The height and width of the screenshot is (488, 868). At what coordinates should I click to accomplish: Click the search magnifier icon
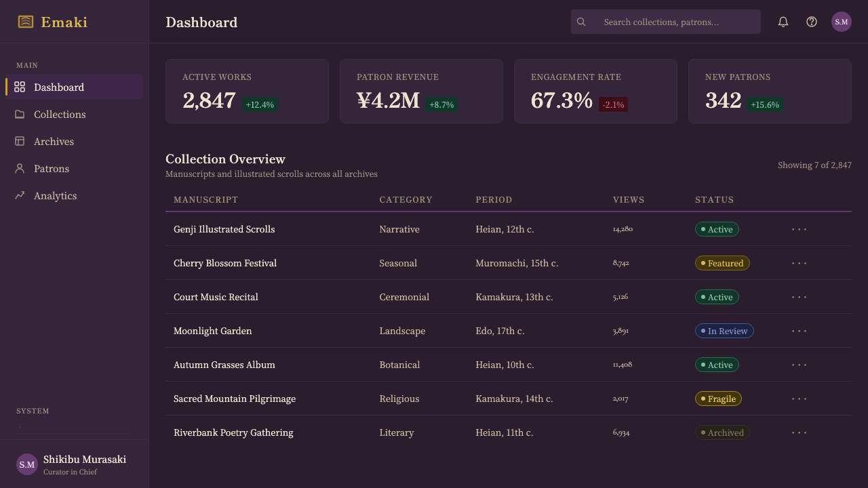pos(581,22)
